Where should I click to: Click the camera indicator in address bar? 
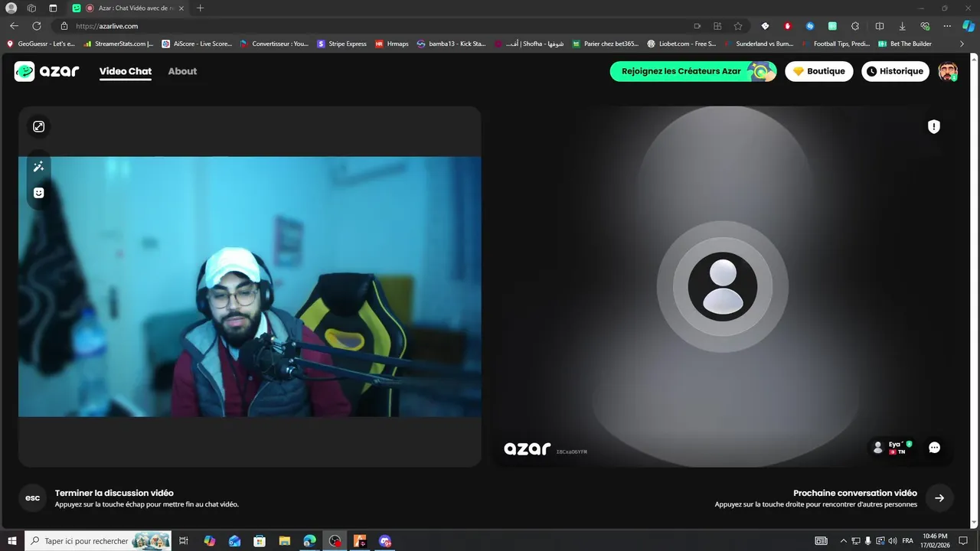697,26
